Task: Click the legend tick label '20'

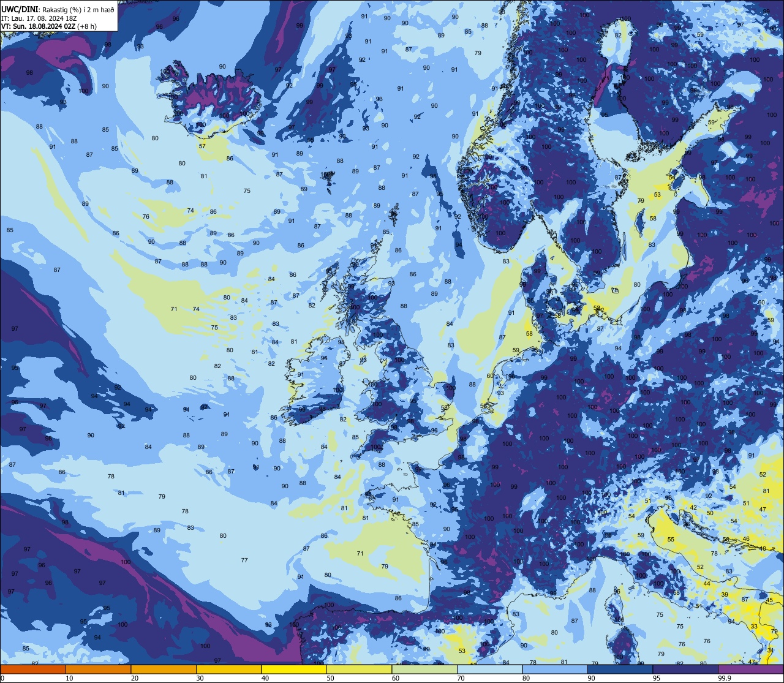Action: (135, 678)
